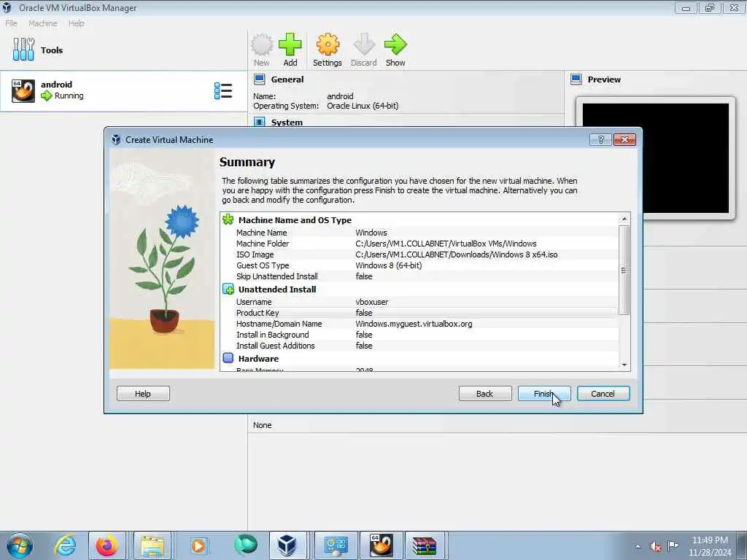Screen dimensions: 747x560
Task: Click the Hardware section chip icon
Action: (228, 358)
